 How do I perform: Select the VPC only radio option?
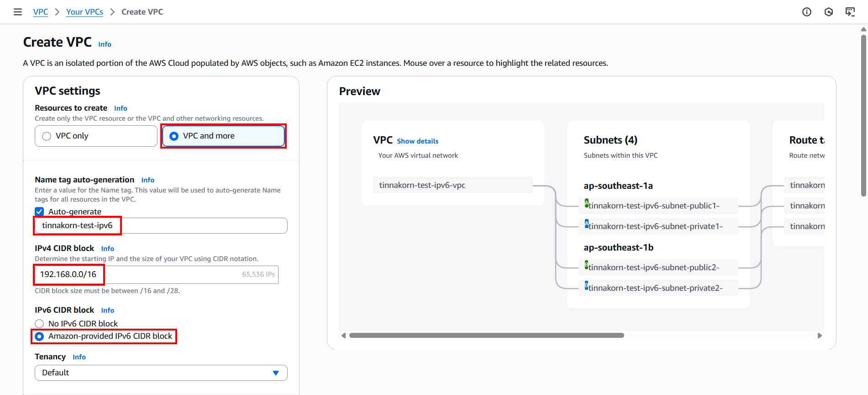[47, 136]
